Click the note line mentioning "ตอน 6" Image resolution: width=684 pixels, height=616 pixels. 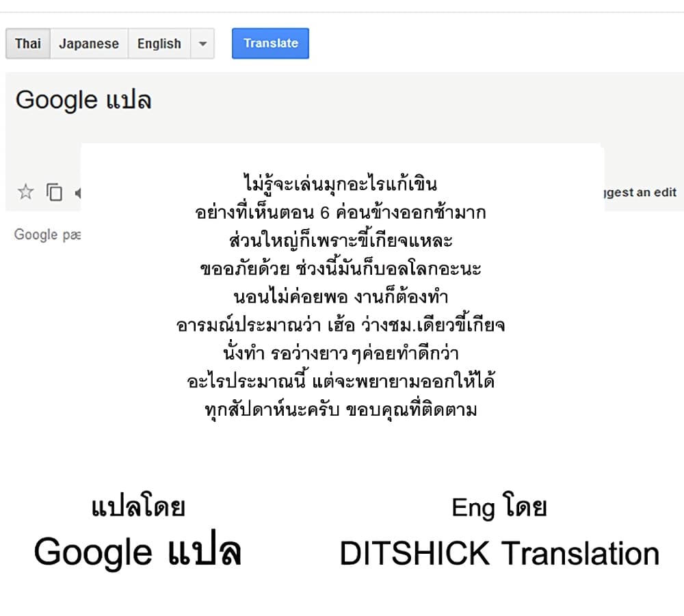340,213
